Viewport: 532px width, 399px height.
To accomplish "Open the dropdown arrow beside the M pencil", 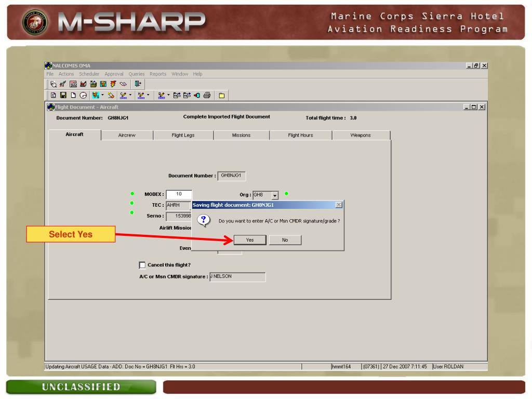I will [x=148, y=96].
